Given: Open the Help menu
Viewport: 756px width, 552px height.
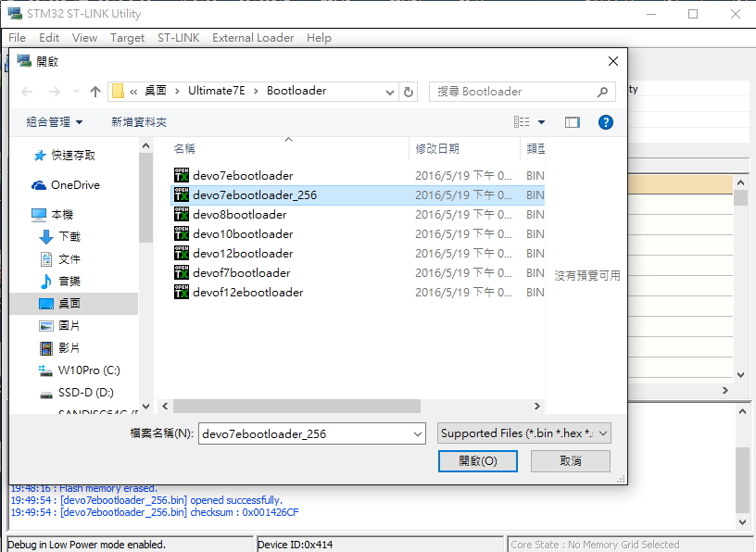Looking at the screenshot, I should tap(320, 38).
